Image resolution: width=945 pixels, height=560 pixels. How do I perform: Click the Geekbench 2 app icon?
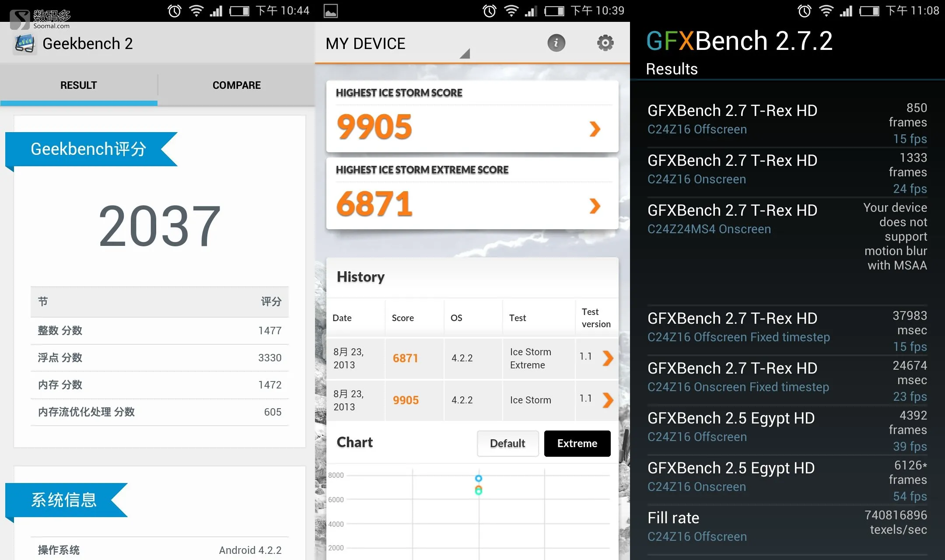[24, 44]
